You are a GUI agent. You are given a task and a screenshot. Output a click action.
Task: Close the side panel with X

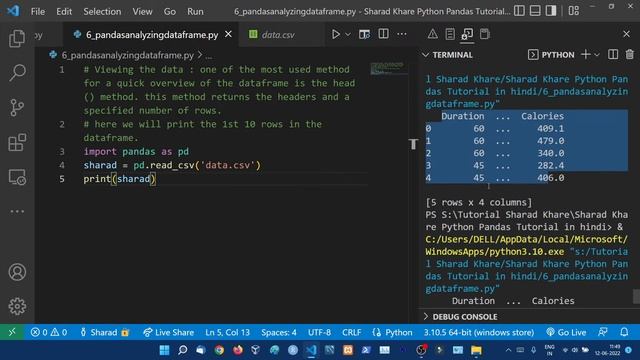[x=627, y=34]
